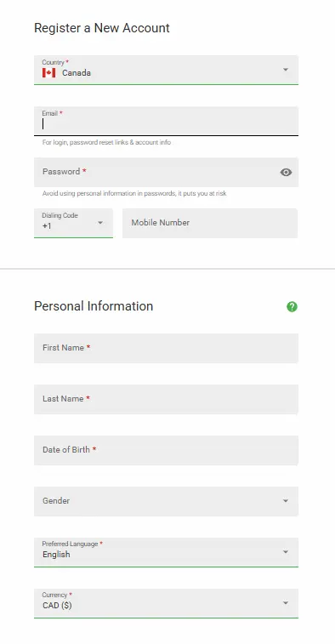This screenshot has width=335, height=644.
Task: Expand the Preferred Language dropdown arrow
Action: tap(286, 552)
